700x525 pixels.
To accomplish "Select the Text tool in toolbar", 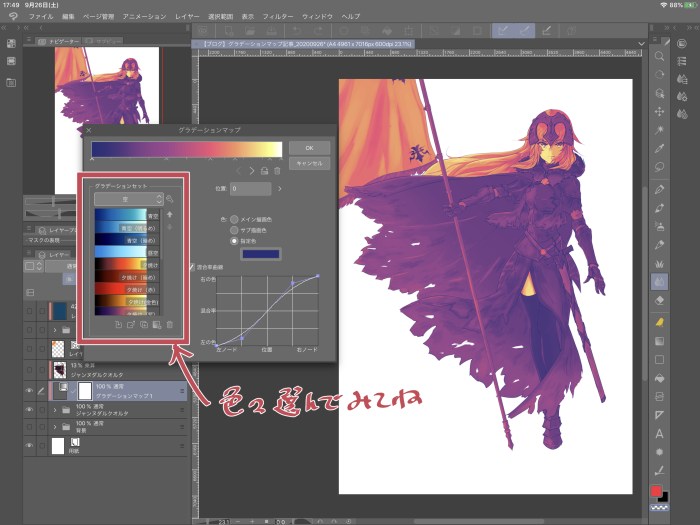I will [x=660, y=434].
